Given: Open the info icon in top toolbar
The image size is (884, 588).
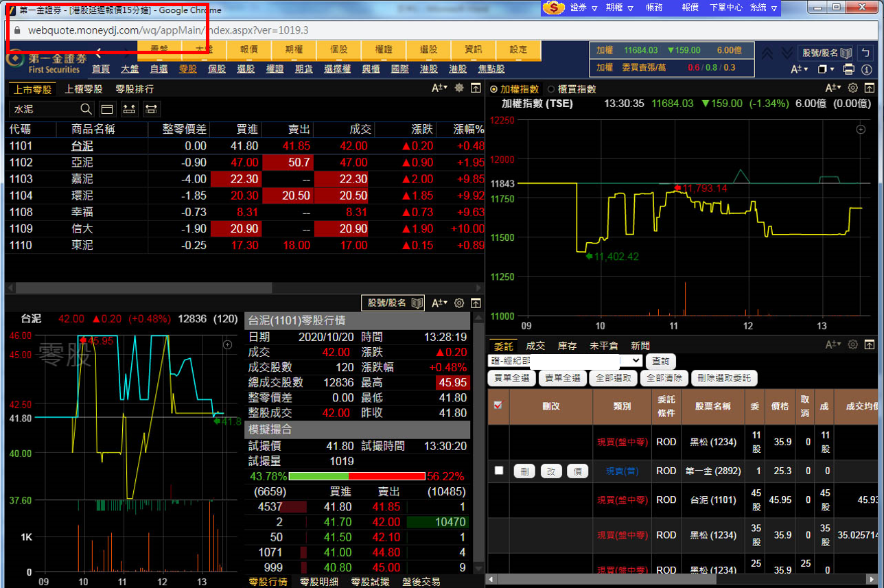Looking at the screenshot, I should (868, 69).
